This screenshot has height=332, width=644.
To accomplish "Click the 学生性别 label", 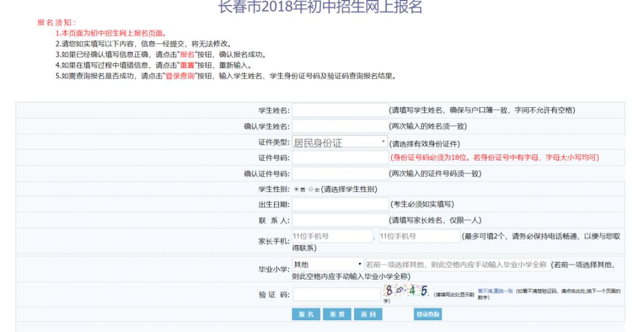I will pos(274,189).
